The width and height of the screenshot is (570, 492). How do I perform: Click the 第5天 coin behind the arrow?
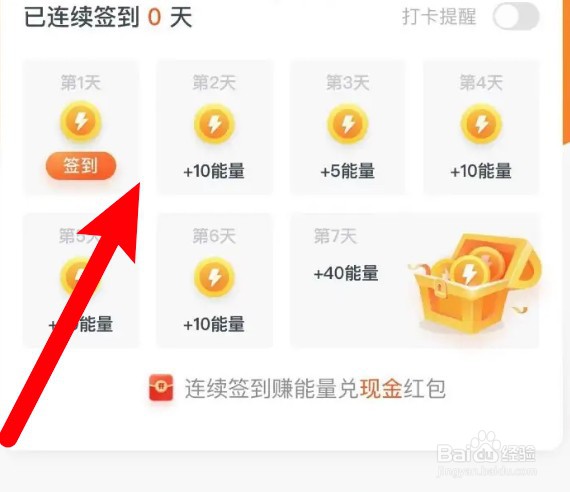[77, 277]
